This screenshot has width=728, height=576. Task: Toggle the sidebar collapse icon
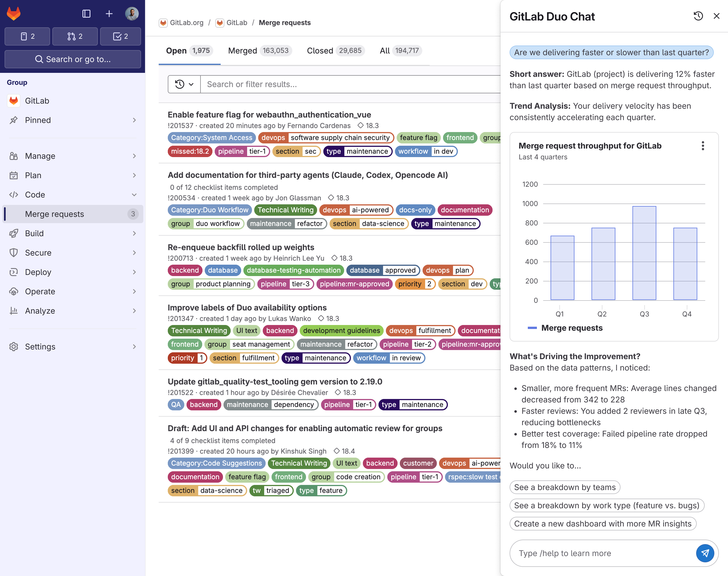click(86, 14)
